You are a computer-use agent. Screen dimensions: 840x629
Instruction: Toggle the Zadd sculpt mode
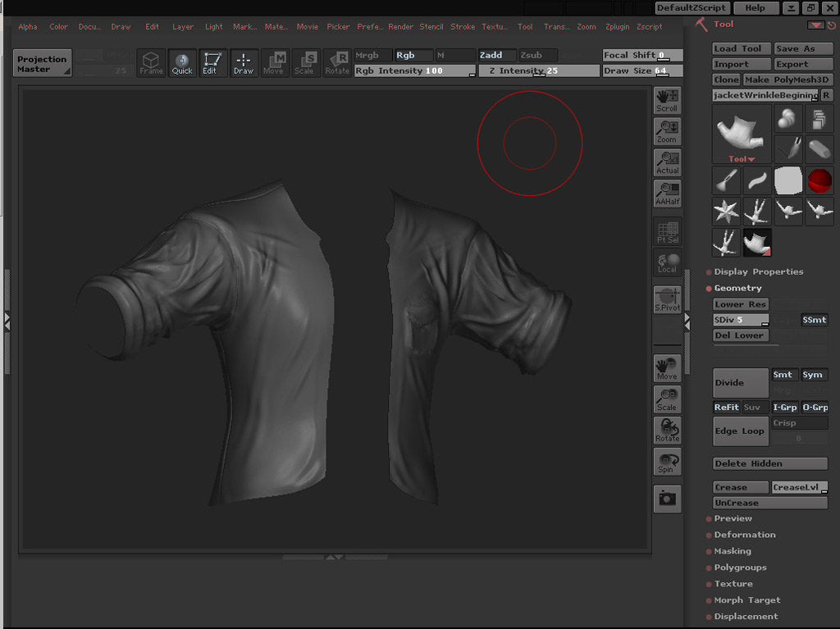496,56
